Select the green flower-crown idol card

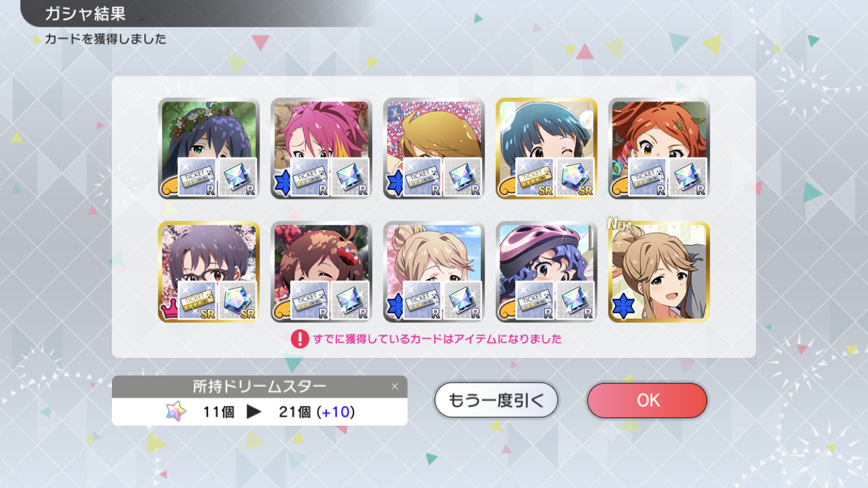(x=209, y=148)
